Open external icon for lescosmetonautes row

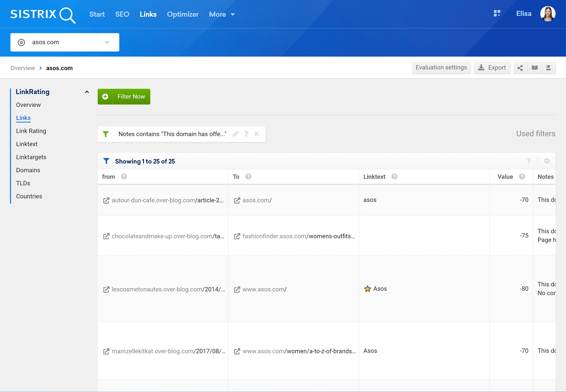106,290
